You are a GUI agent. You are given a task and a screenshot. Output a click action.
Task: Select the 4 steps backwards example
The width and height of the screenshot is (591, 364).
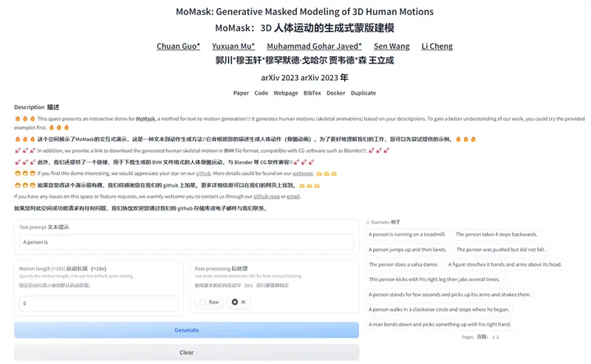pyautogui.click(x=496, y=235)
